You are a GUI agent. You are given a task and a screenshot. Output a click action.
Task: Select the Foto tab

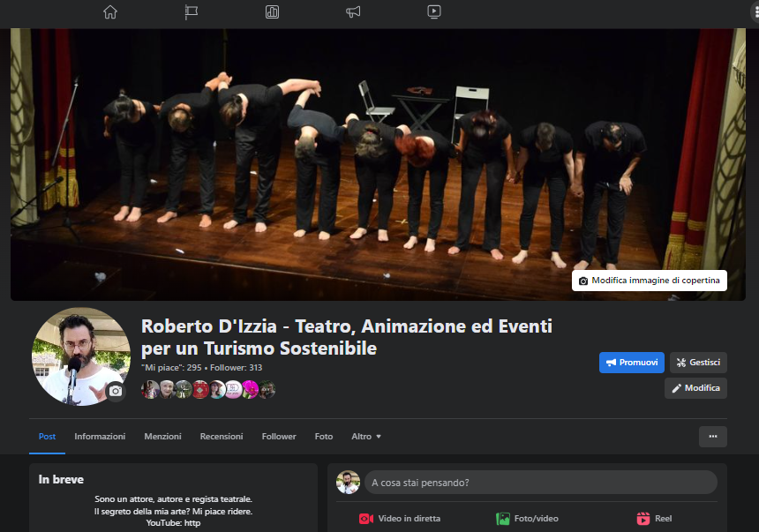point(324,437)
